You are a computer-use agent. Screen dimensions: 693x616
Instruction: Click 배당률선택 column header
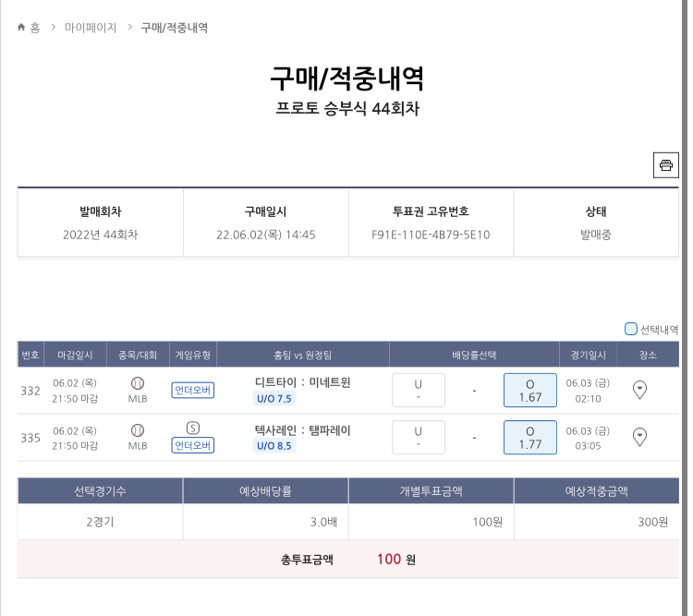pos(474,355)
